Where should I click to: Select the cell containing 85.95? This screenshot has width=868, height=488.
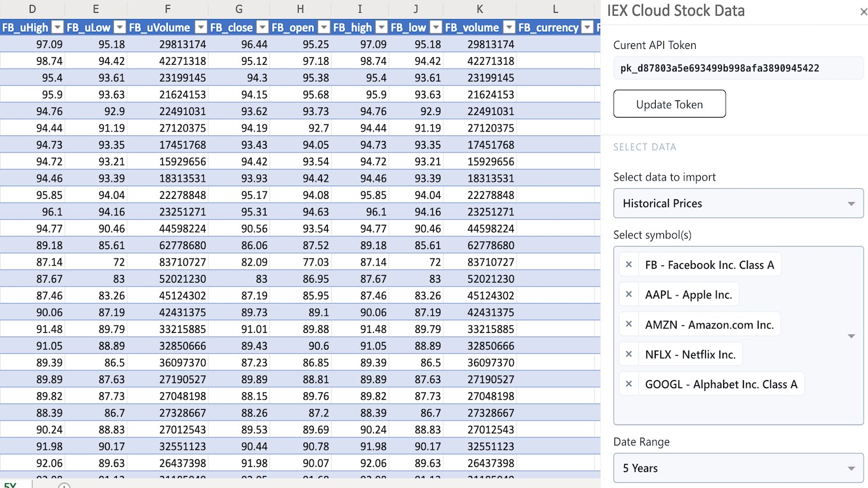point(300,295)
